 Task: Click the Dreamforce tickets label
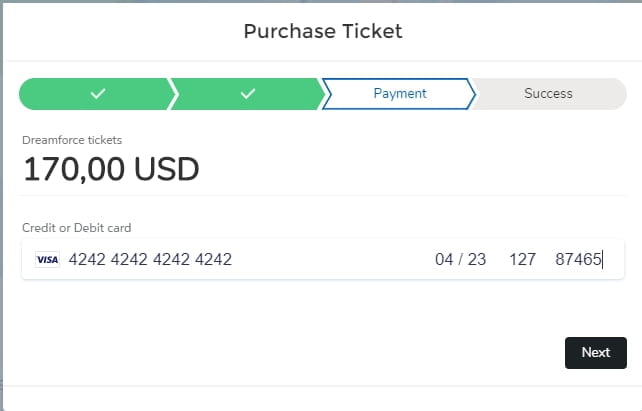[72, 140]
